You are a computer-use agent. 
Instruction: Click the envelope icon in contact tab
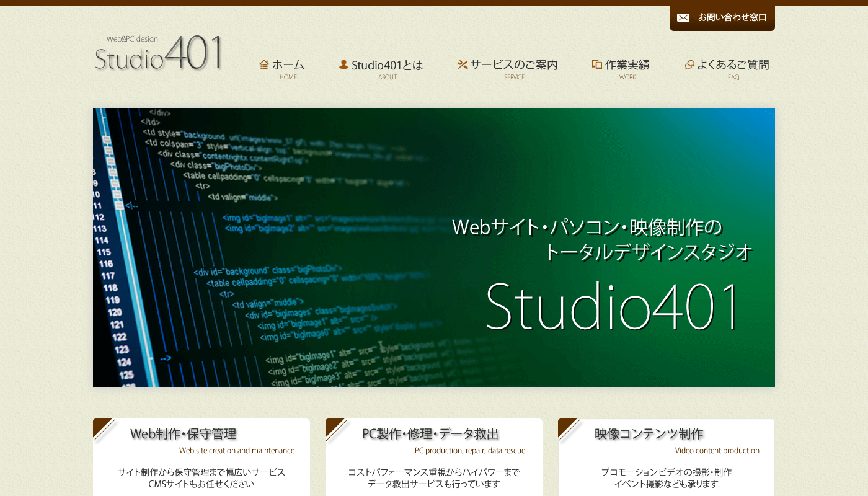click(683, 17)
